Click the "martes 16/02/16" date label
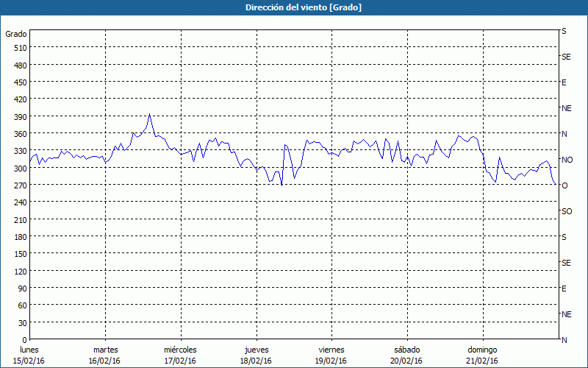588x368 pixels. pos(105,355)
